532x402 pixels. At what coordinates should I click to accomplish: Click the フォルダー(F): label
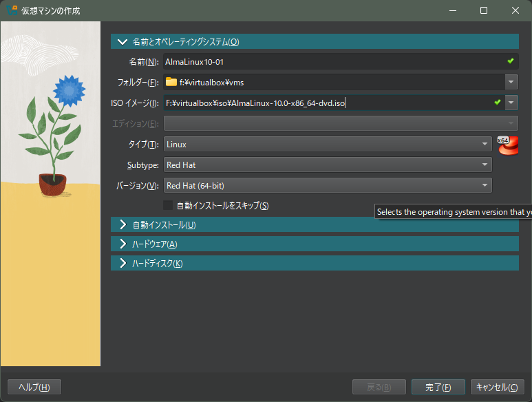click(138, 83)
